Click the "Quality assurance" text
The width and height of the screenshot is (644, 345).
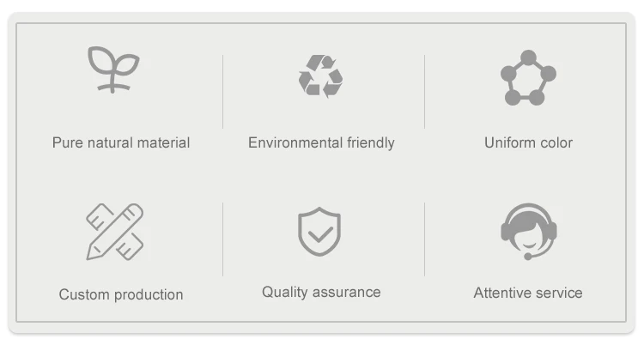(321, 292)
